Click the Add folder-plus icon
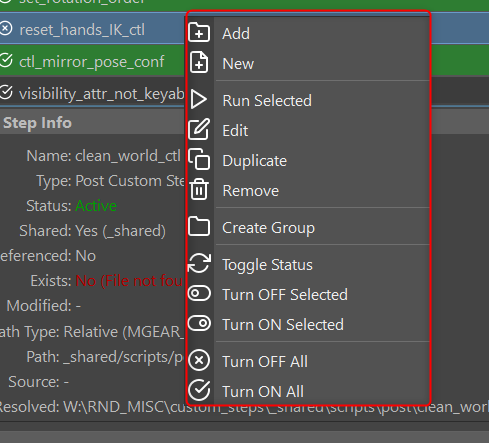The image size is (489, 443). (x=199, y=32)
